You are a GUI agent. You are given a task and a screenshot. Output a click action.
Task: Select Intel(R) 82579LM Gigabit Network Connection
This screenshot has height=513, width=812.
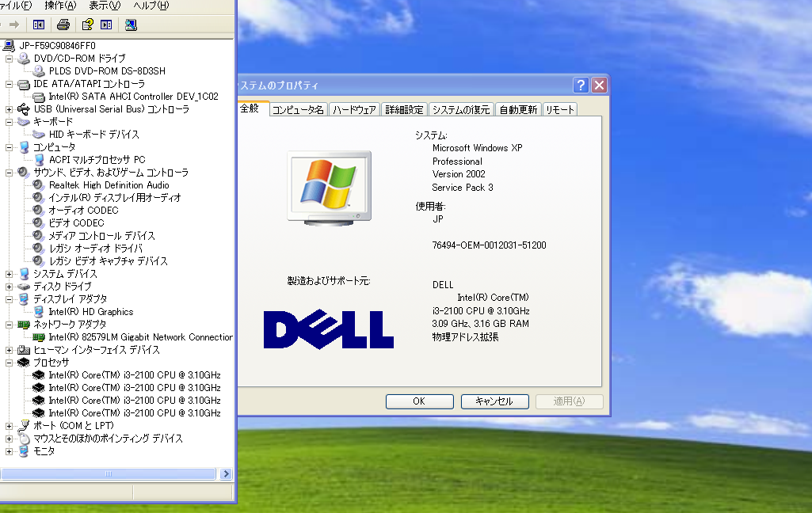(x=140, y=337)
